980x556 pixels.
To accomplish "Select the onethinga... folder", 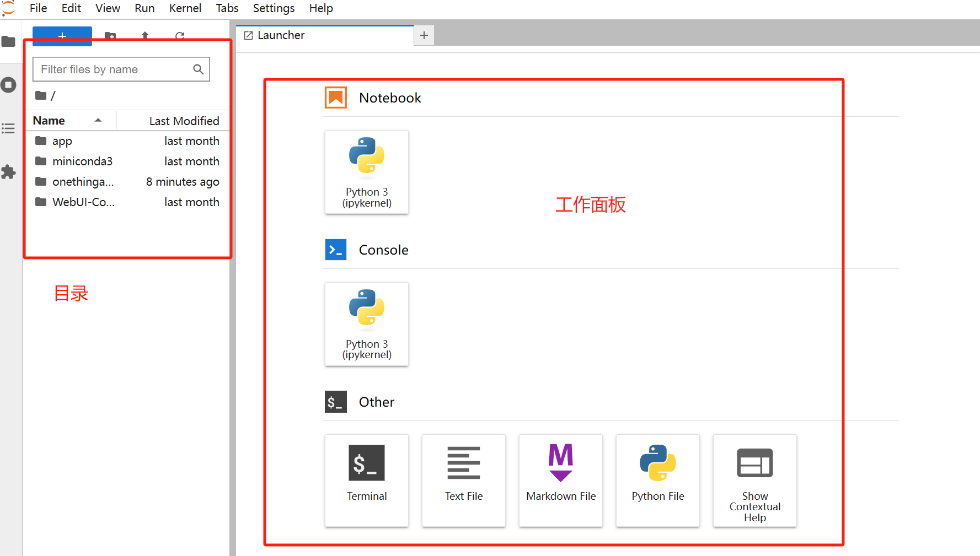I will (127, 182).
